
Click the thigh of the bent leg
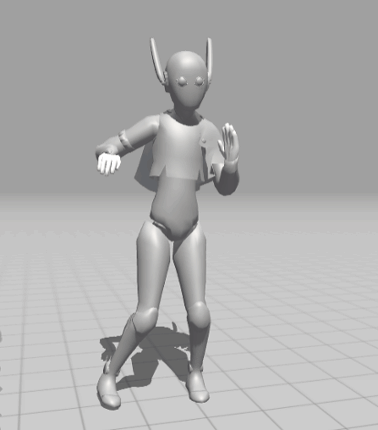(152, 267)
